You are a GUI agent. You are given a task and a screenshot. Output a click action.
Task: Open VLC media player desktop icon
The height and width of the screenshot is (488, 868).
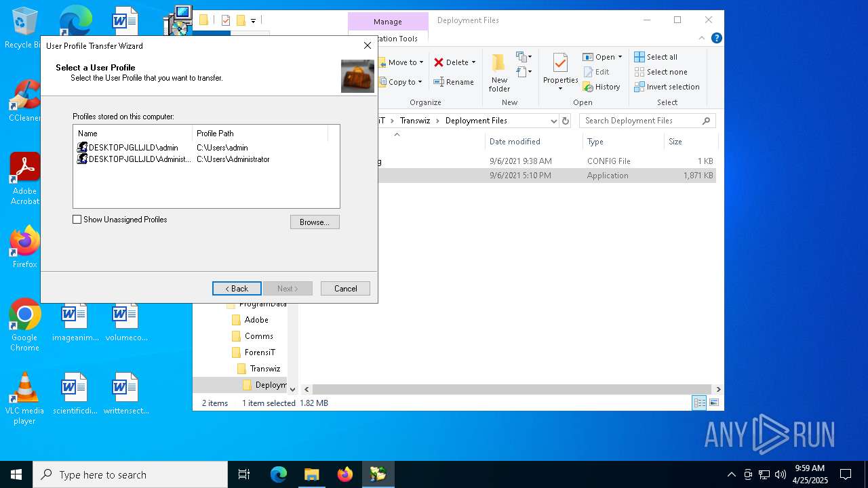(25, 399)
